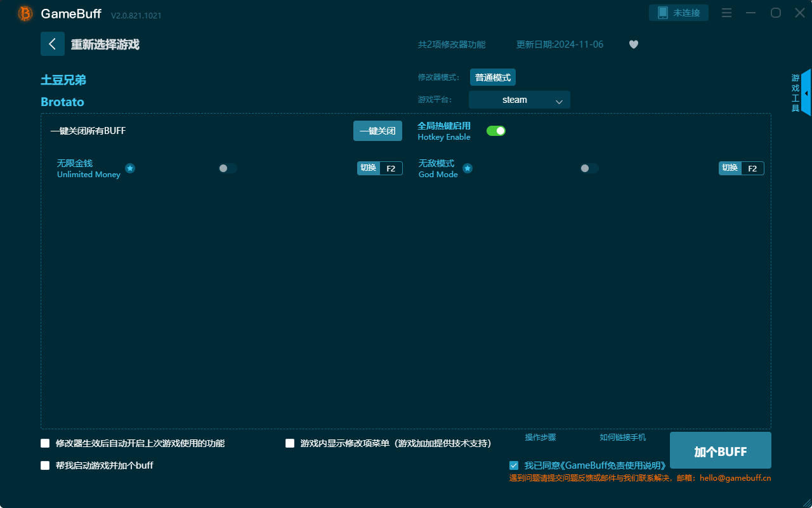812x508 pixels.
Task: Select the vertical 游戏工具 tab
Action: click(x=794, y=92)
